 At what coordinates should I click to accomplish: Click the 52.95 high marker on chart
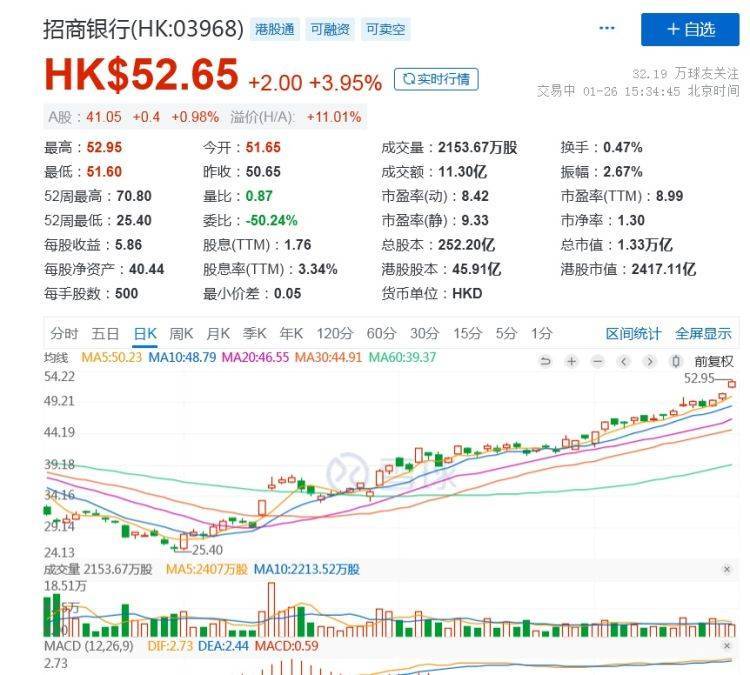699,378
